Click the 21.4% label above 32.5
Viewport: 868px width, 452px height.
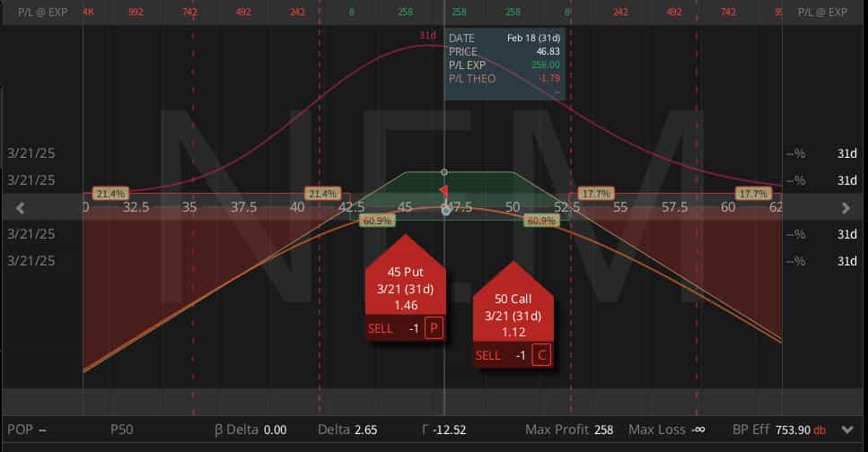tap(110, 194)
